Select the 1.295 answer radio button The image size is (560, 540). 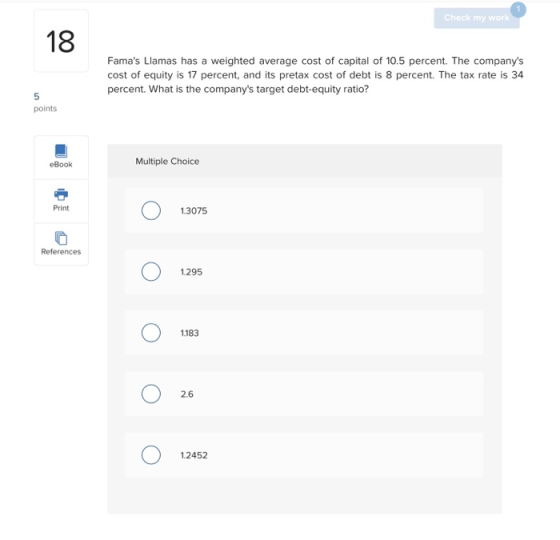pos(151,271)
